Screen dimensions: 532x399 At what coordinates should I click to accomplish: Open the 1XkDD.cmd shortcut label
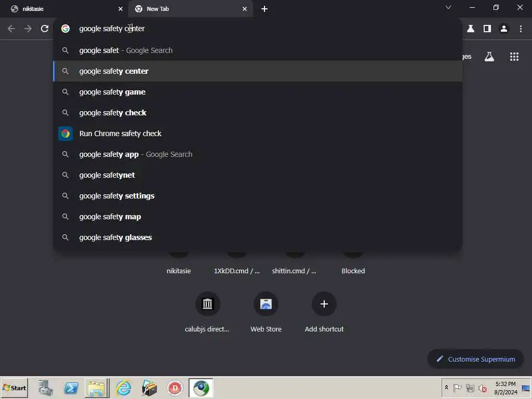point(237,271)
